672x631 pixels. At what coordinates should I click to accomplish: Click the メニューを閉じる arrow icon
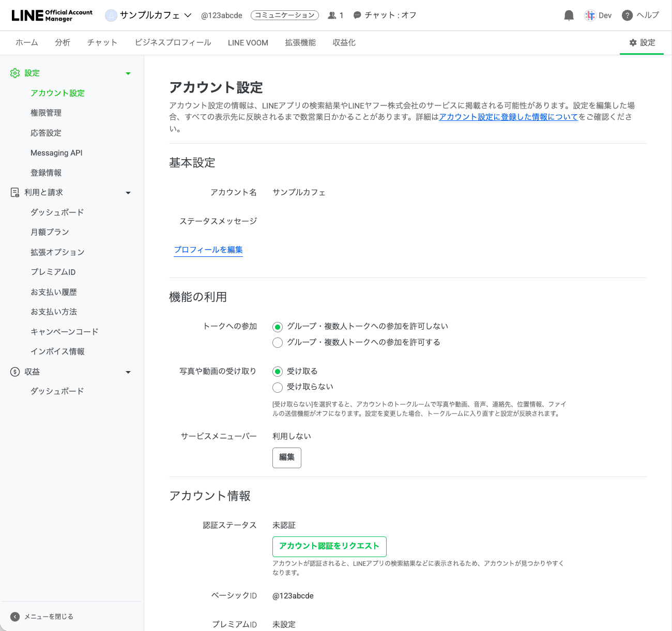pos(15,617)
